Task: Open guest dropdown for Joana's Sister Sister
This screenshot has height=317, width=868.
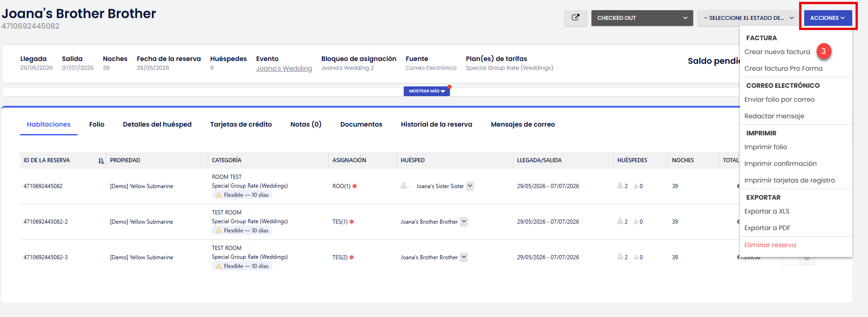Action: tap(470, 186)
